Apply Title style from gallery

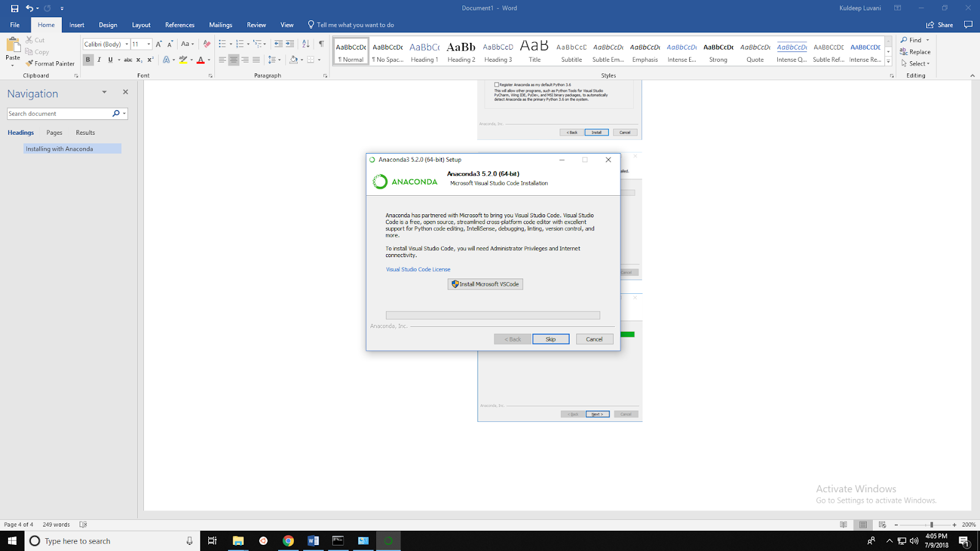(x=535, y=51)
